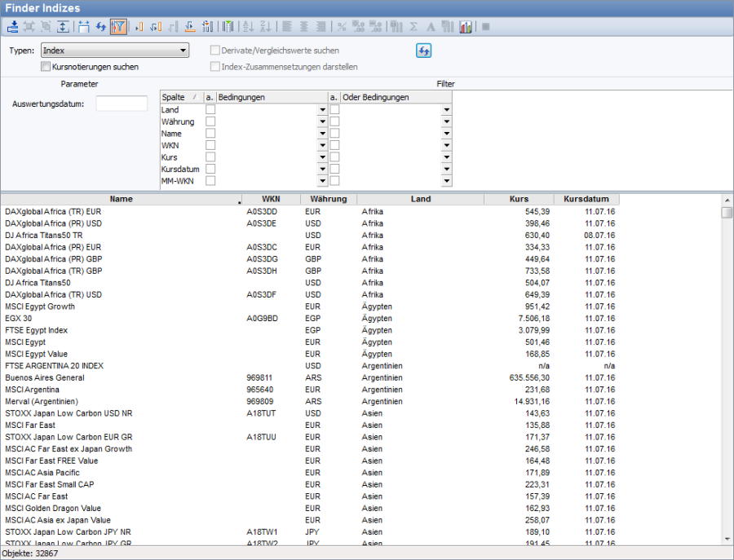Click the export/download icon in toolbar

12,27
